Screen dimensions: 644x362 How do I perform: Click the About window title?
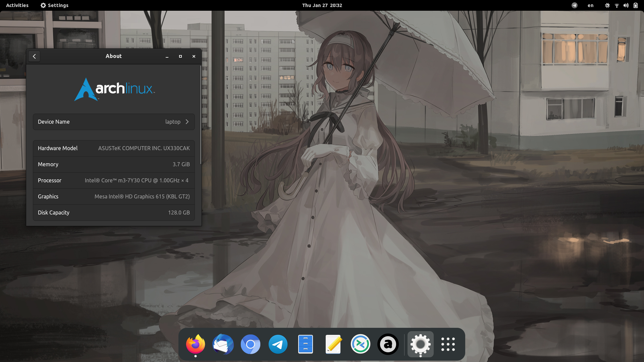click(114, 56)
